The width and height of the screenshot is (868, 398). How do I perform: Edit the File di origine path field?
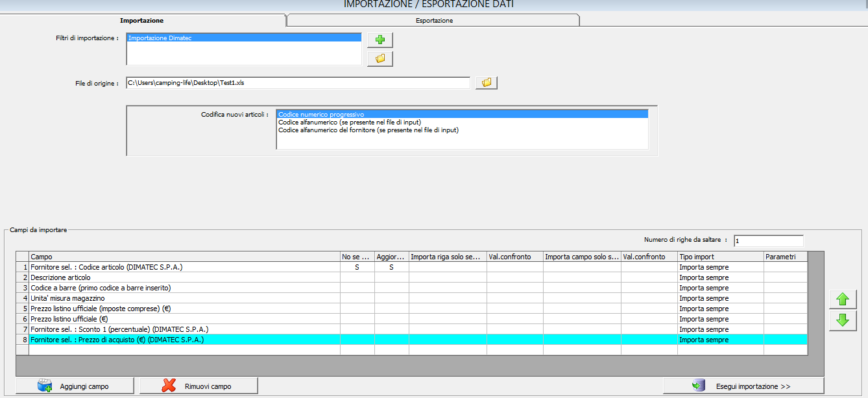coord(298,83)
